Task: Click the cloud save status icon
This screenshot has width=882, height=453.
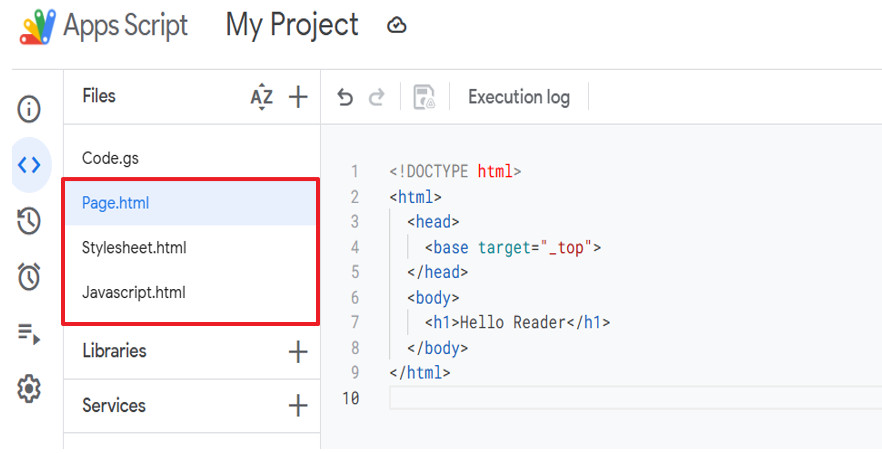Action: click(x=397, y=26)
